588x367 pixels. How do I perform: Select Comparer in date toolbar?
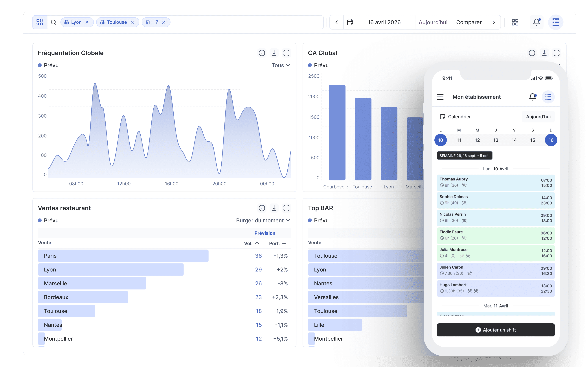click(469, 22)
